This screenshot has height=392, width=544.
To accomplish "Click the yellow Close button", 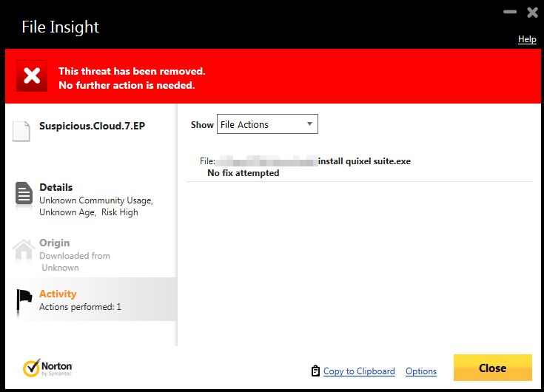I will [493, 368].
